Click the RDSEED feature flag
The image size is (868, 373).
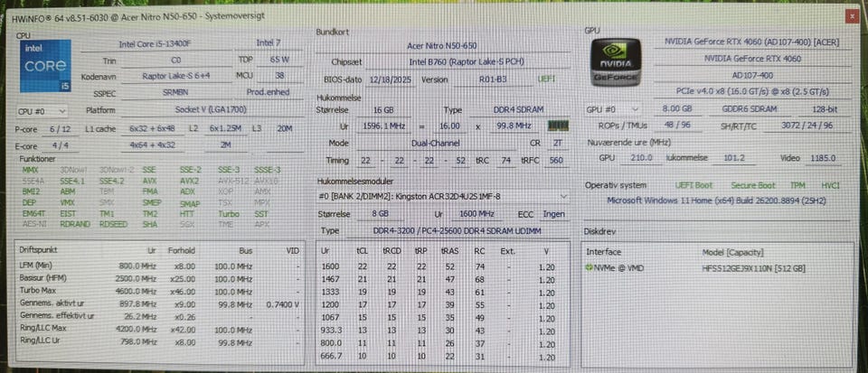click(112, 224)
